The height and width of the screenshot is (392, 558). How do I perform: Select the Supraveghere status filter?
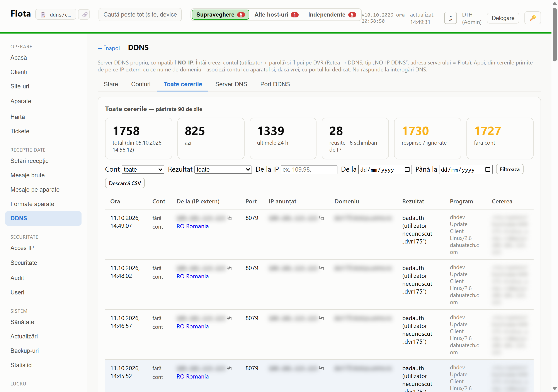220,15
